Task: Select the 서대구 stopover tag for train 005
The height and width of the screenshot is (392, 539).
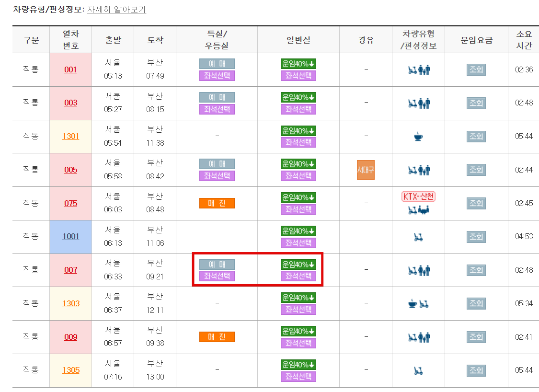Action: coord(366,170)
